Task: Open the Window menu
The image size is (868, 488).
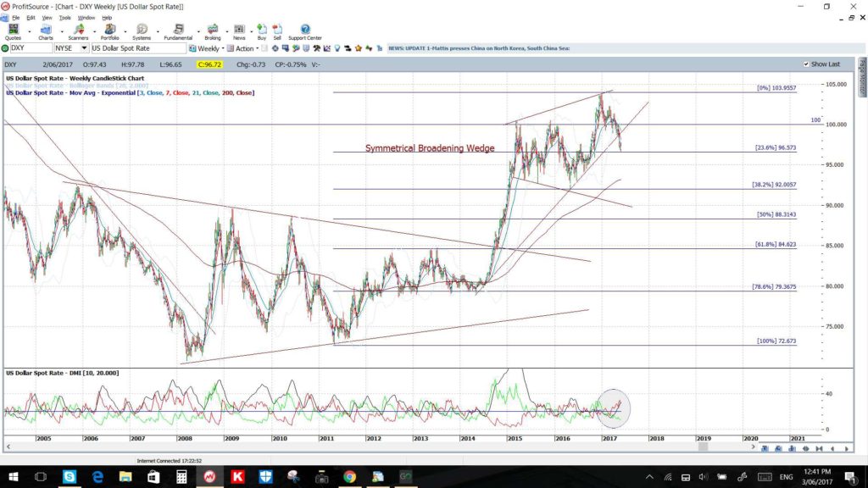Action: click(86, 18)
